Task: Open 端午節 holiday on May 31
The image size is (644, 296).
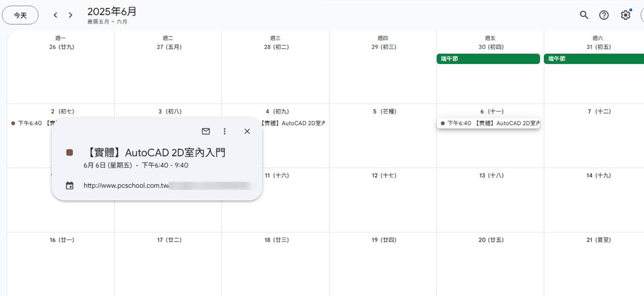Action: click(x=594, y=59)
